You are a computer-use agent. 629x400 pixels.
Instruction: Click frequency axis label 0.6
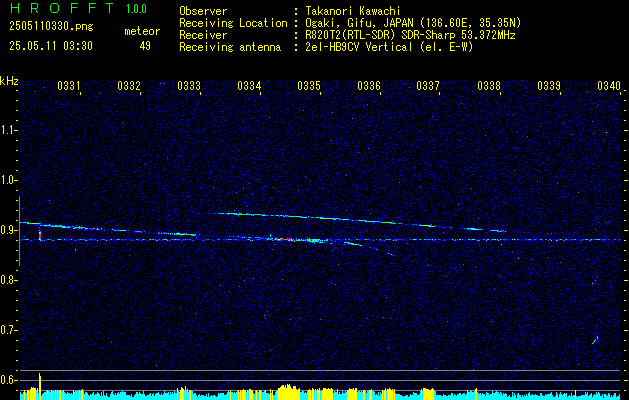(8, 380)
